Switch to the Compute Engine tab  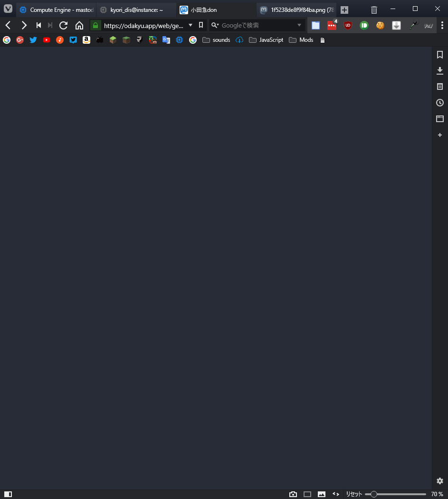[x=57, y=10]
